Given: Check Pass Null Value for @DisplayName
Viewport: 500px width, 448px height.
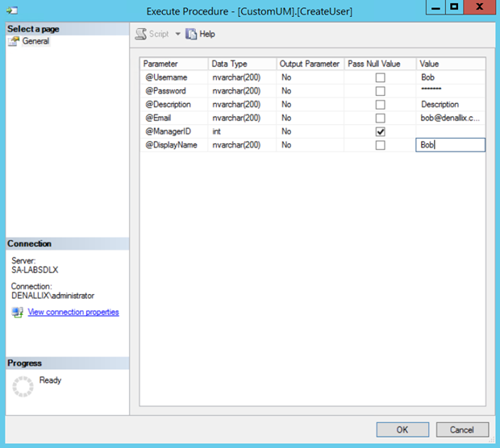Looking at the screenshot, I should tap(380, 145).
